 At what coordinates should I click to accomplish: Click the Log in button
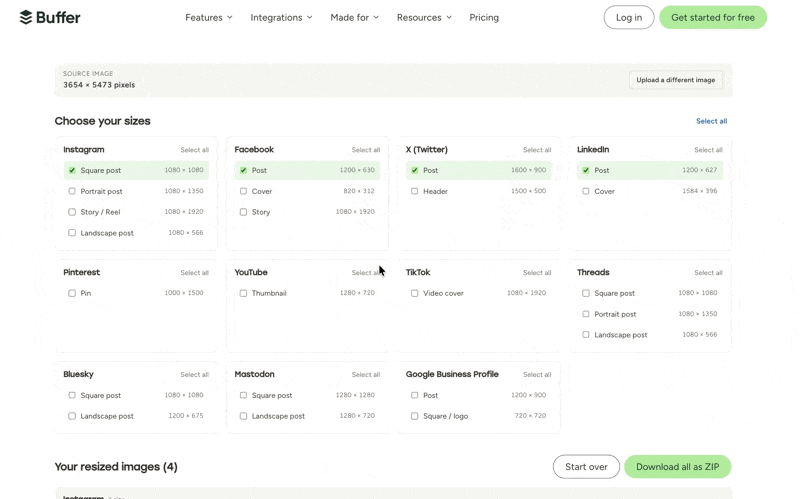(629, 17)
